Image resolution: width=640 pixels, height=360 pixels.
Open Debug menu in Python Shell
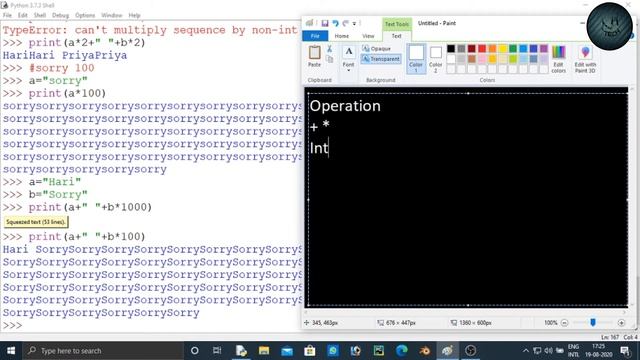[60, 15]
